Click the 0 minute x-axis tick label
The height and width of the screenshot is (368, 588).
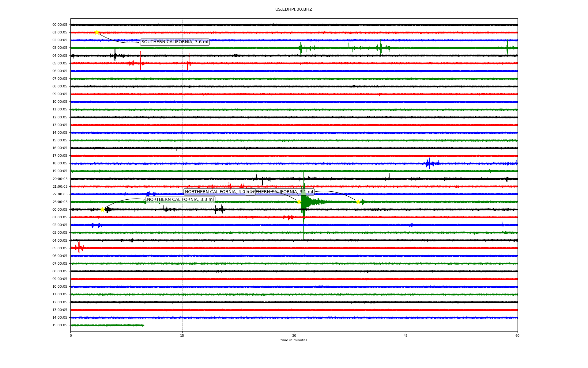tap(71, 335)
